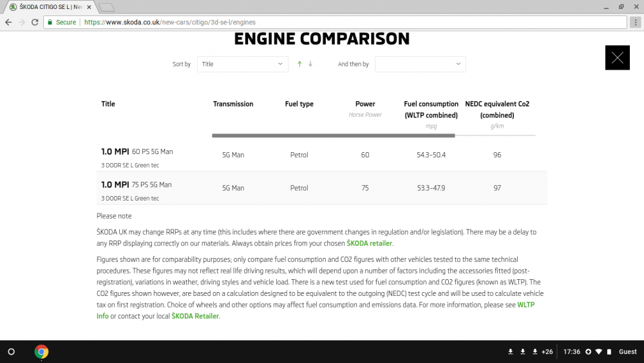Click the browser forward arrow
Screen dimensions: 644x363
pos(22,22)
